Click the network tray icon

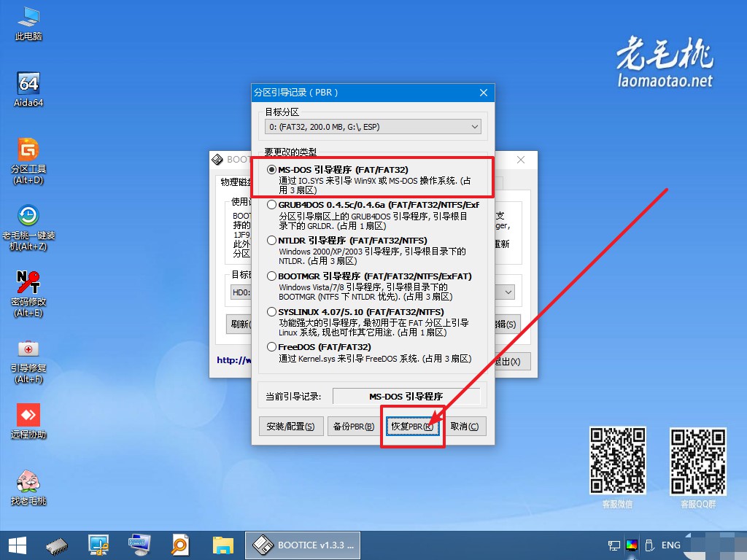614,545
